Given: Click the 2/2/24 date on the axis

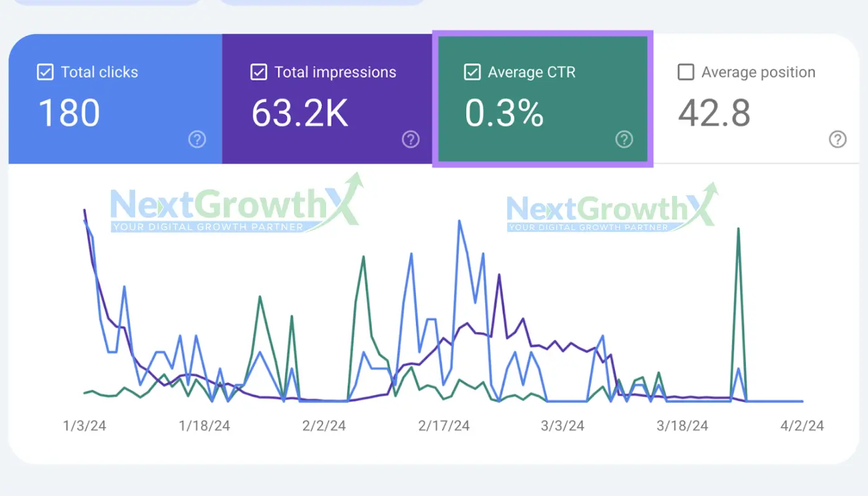Looking at the screenshot, I should [x=324, y=426].
